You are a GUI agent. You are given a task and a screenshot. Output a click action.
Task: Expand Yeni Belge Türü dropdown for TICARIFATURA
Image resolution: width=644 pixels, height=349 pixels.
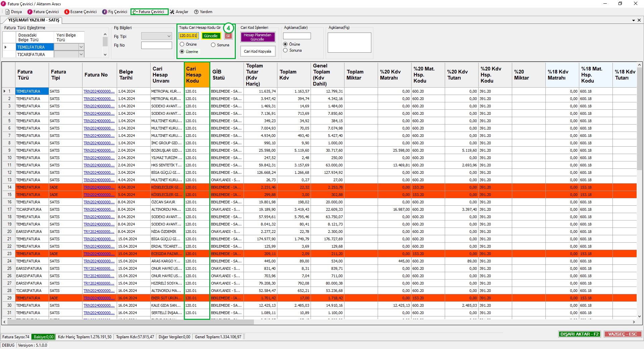(81, 54)
